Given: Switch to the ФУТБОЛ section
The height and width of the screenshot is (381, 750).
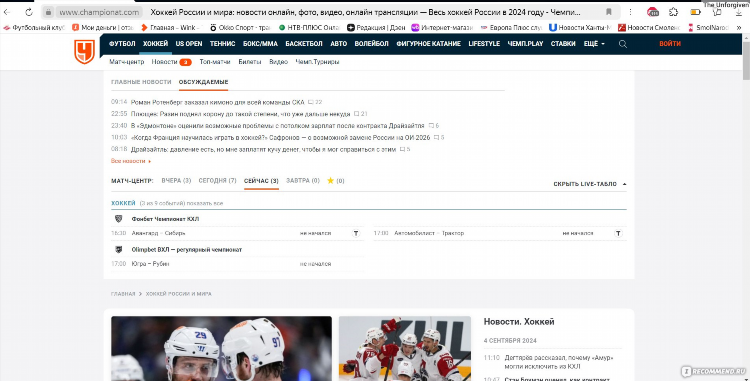Looking at the screenshot, I should tap(122, 44).
